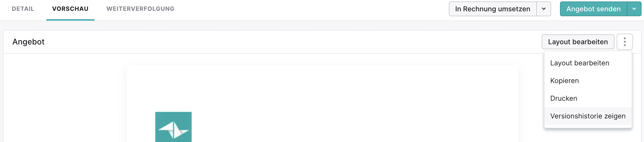Click the Angebot panel heading text
This screenshot has height=142, width=644.
(29, 42)
